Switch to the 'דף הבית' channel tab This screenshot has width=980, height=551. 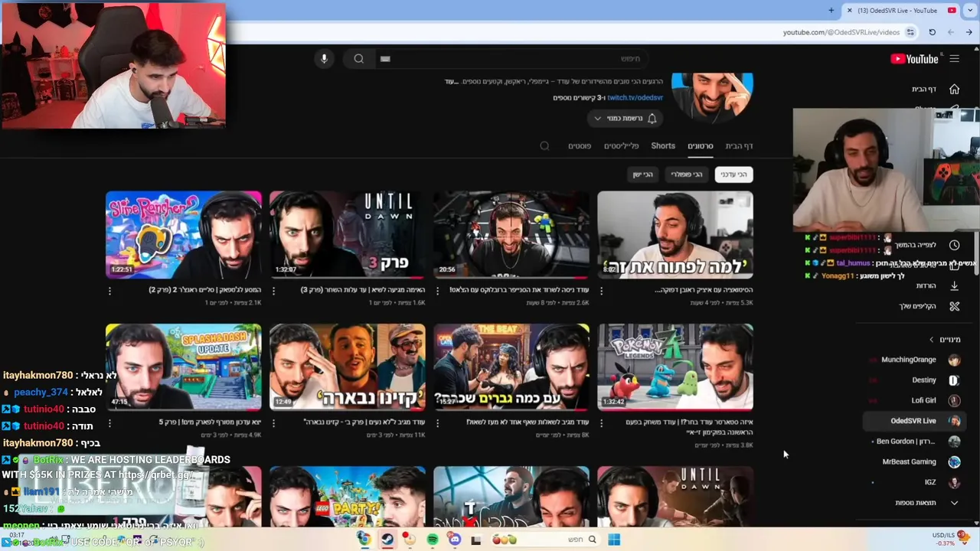tap(739, 145)
